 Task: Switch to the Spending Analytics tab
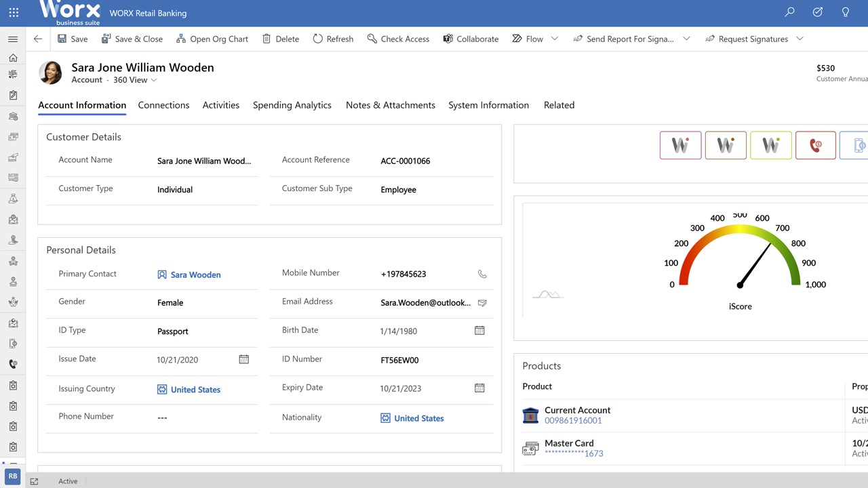pos(292,105)
